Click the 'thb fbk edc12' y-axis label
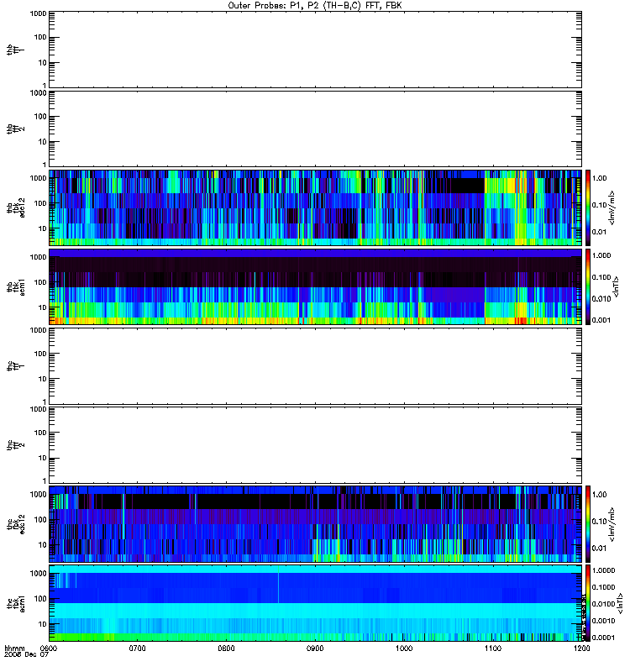 (x=15, y=207)
